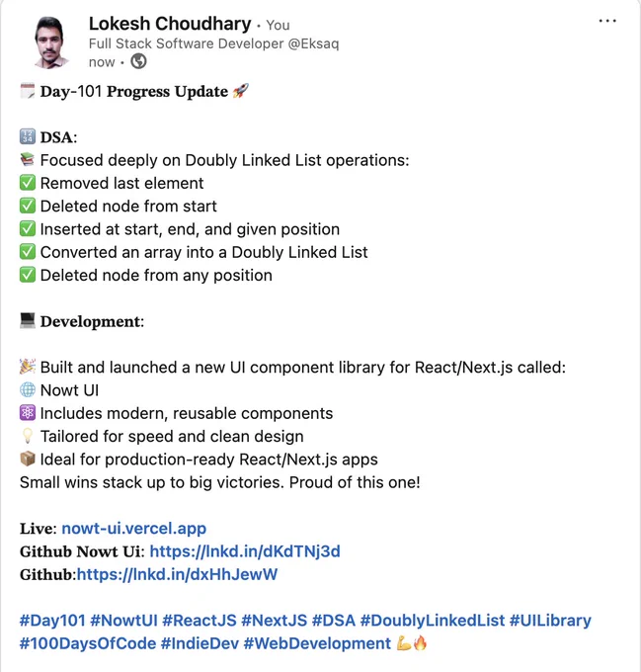The width and height of the screenshot is (641, 672).
Task: Open the nowt-ui.vercel.app live link
Action: (134, 529)
